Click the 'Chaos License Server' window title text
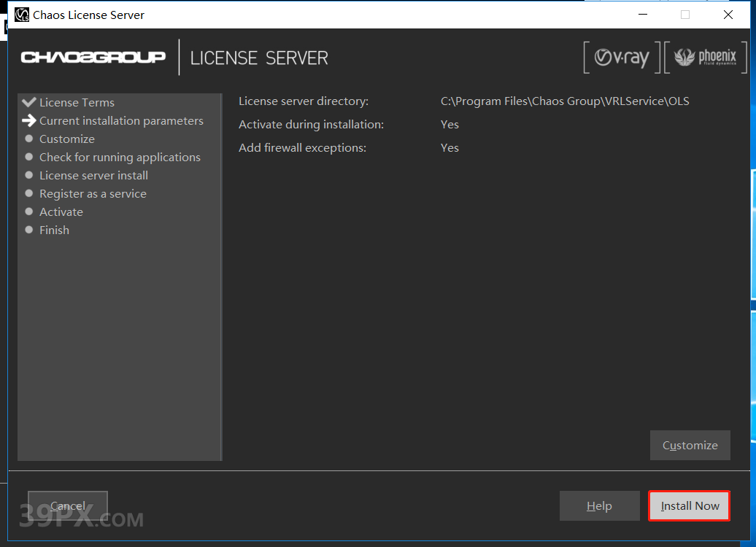The image size is (756, 547). coord(89,15)
